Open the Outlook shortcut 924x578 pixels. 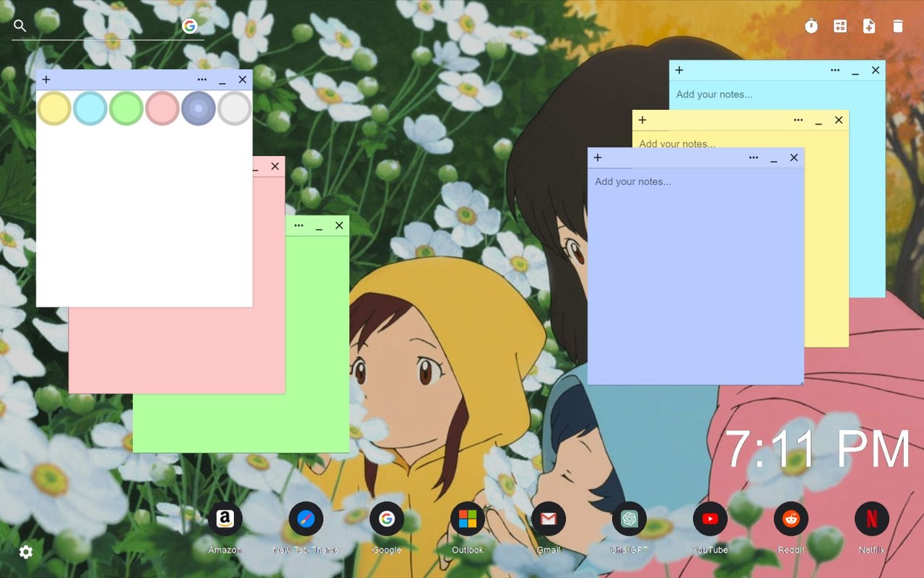pos(468,519)
